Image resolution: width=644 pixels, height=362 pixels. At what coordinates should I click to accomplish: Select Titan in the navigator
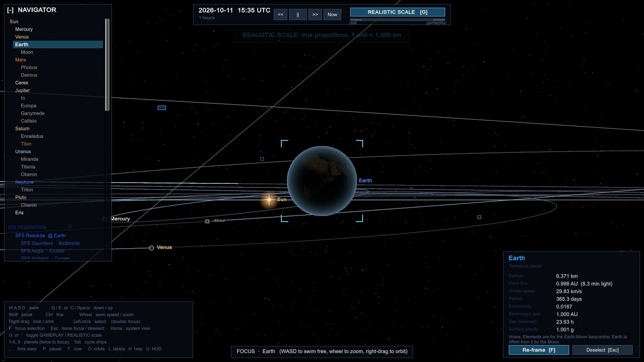26,144
